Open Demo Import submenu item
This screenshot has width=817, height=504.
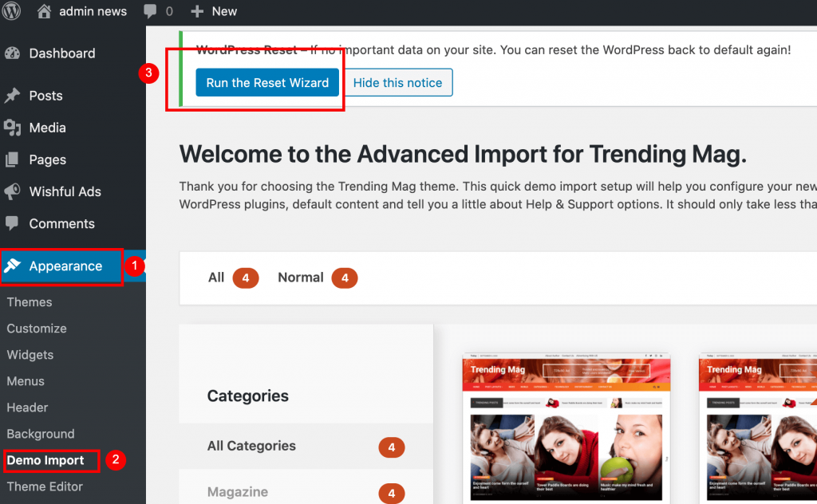(x=45, y=460)
